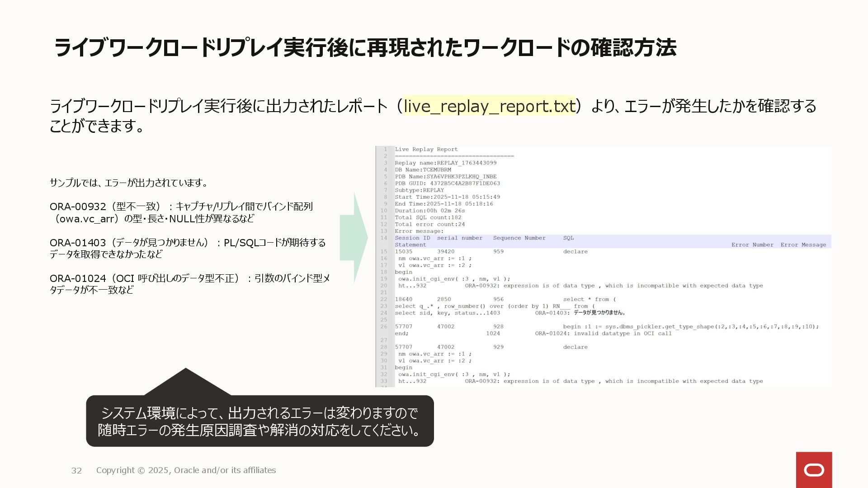Click the dark callout box about system environment
The width and height of the screenshot is (868, 488).
coord(259,421)
